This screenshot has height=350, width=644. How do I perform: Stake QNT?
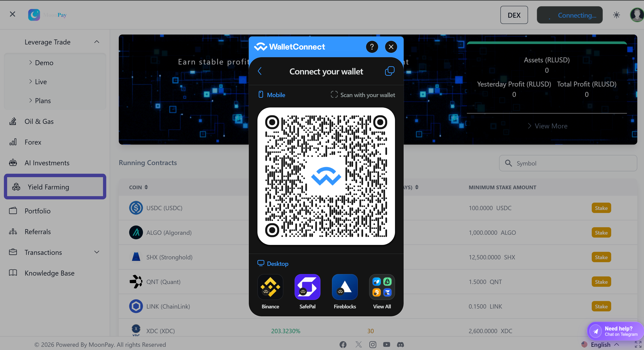[x=601, y=282]
